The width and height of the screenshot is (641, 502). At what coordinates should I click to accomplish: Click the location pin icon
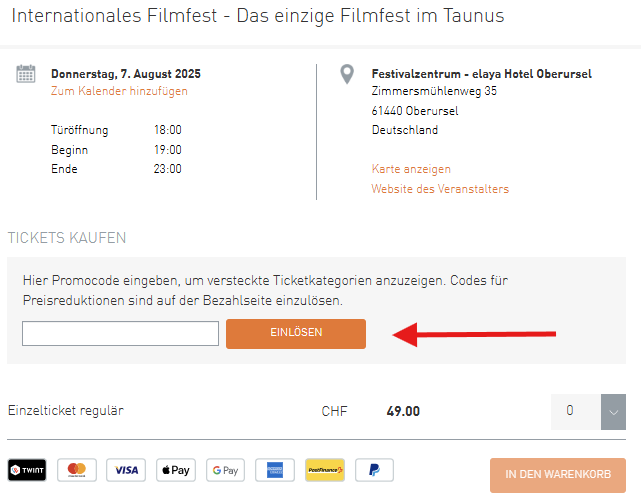[x=347, y=74]
